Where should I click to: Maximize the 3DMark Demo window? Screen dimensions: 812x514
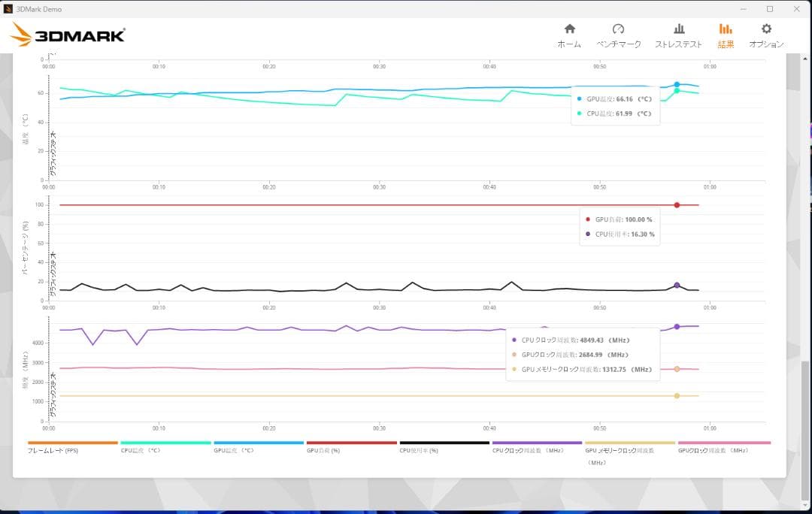(769, 9)
